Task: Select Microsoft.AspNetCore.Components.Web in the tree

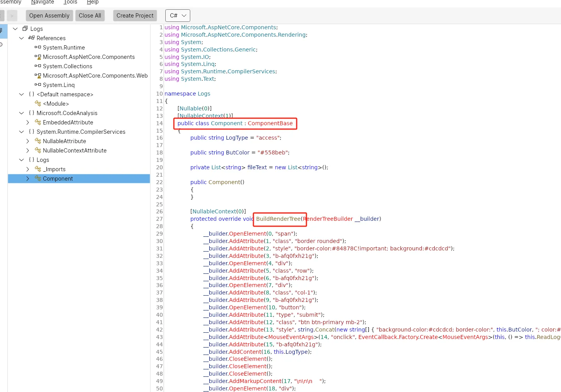Action: (x=95, y=75)
